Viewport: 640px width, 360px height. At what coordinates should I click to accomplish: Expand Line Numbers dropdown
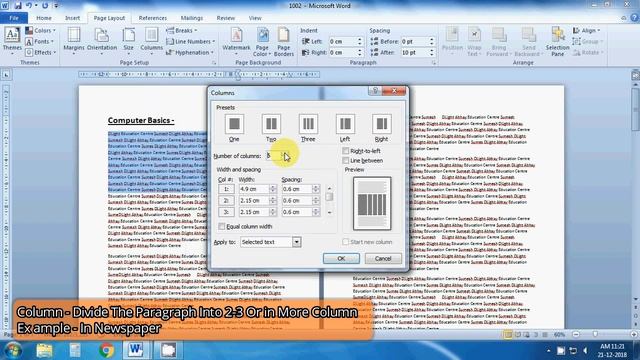pos(190,42)
